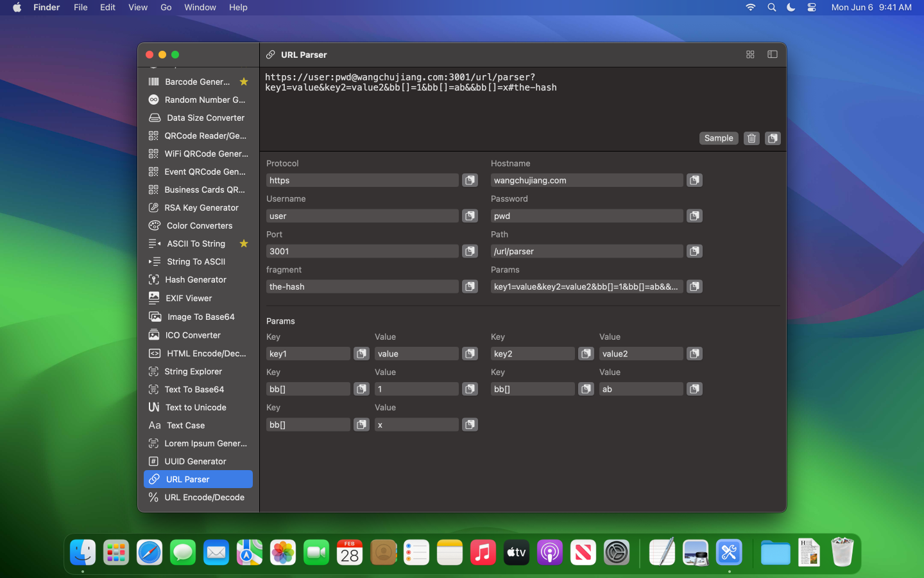Select Text Case tool

[198, 425]
